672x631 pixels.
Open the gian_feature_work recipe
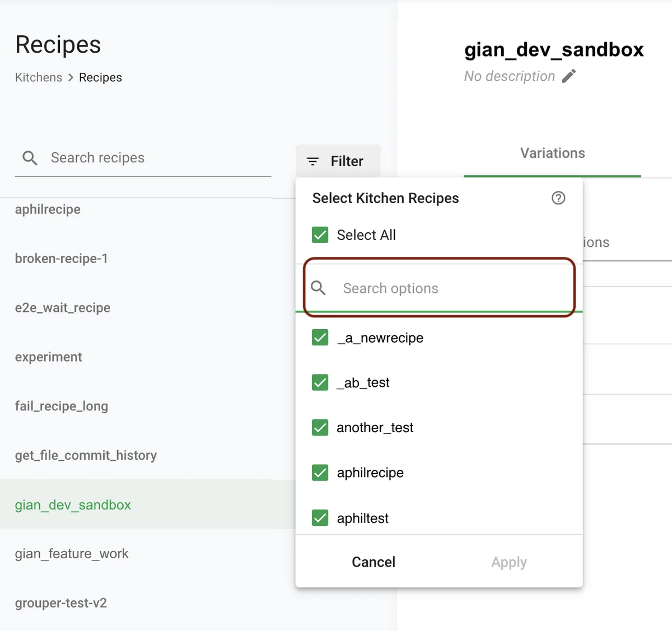(x=72, y=554)
